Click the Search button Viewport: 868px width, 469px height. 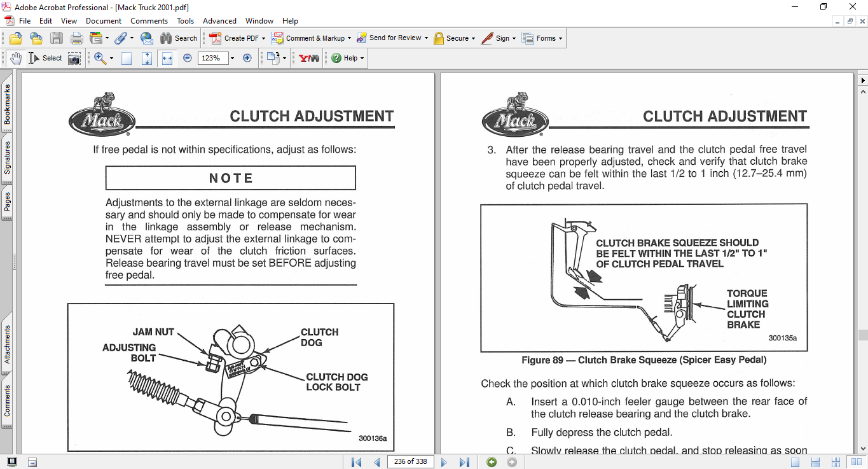coord(179,38)
